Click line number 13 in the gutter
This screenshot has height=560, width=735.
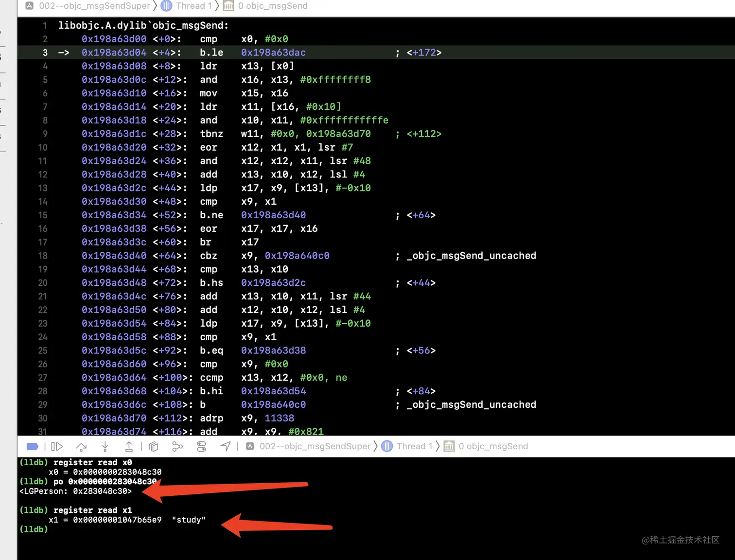(x=43, y=188)
